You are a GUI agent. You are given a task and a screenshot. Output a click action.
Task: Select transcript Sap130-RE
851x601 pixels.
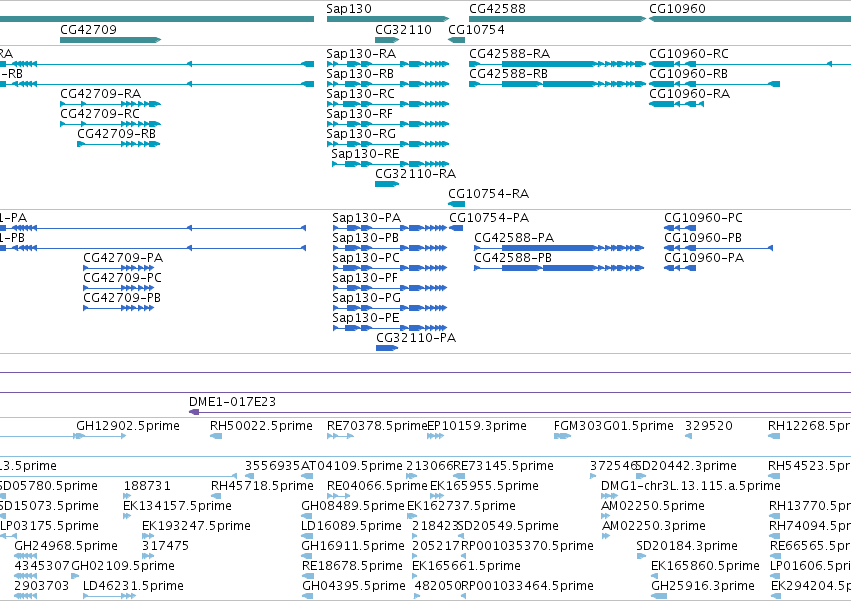[365, 154]
